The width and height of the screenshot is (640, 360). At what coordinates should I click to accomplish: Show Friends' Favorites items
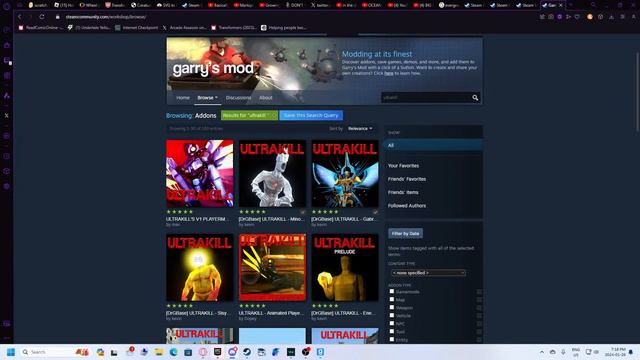click(x=407, y=179)
